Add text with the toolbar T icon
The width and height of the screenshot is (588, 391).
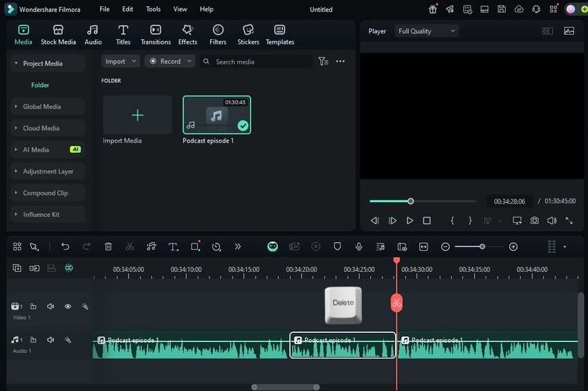click(173, 246)
